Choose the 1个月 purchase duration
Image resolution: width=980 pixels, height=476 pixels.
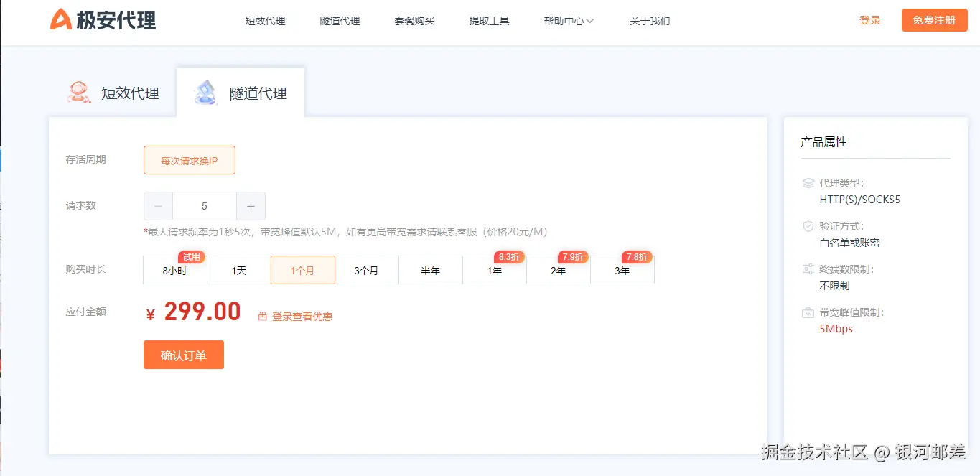pyautogui.click(x=303, y=270)
